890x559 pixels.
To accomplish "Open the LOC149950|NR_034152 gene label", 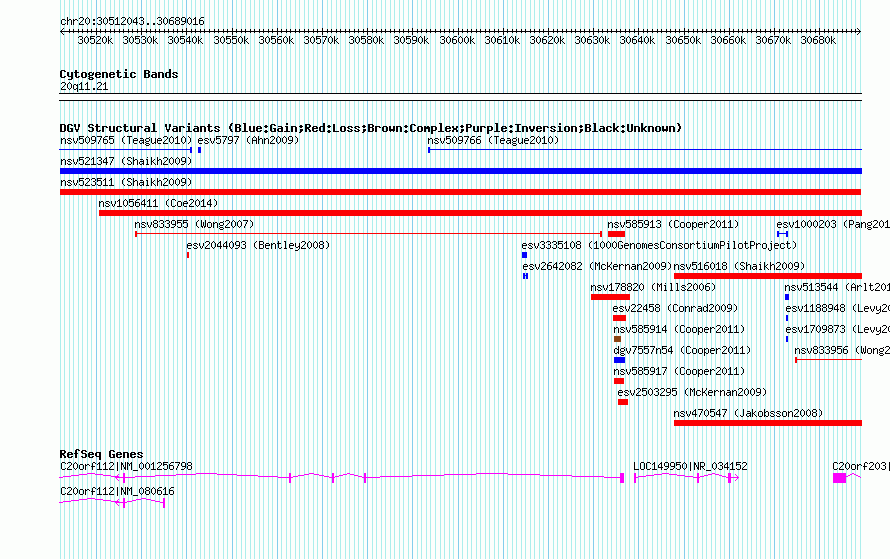I will click(x=690, y=466).
